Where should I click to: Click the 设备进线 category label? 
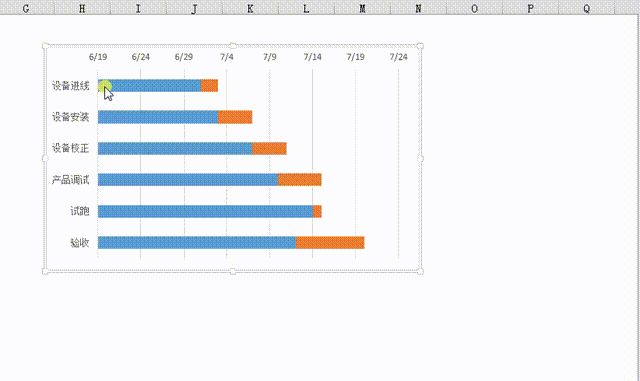tap(71, 86)
